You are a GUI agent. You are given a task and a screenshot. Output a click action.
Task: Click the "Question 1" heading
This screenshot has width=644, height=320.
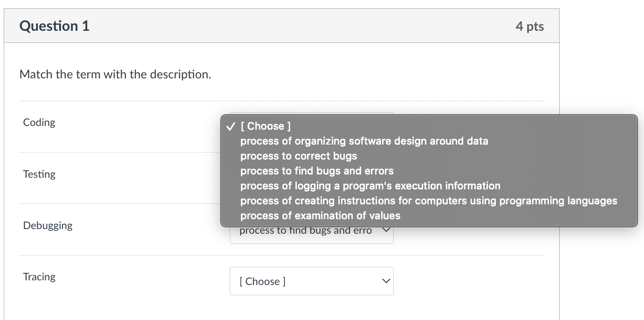[55, 26]
